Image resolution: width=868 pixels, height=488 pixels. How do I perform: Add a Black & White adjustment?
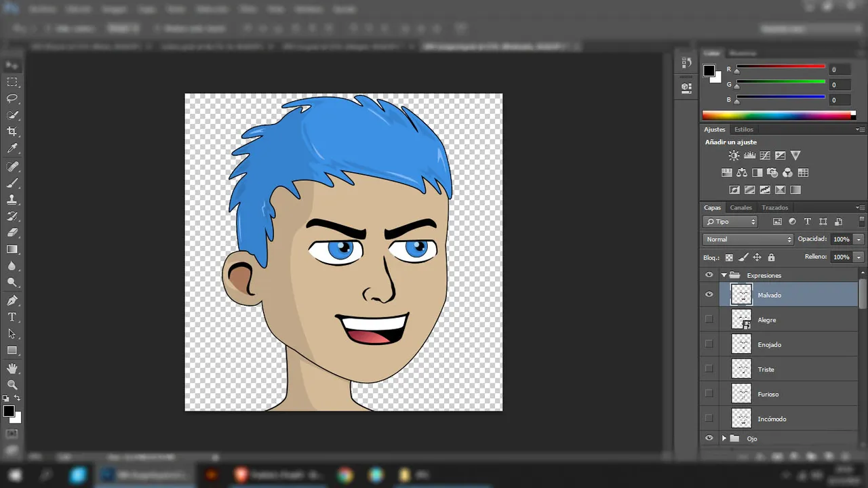[757, 173]
